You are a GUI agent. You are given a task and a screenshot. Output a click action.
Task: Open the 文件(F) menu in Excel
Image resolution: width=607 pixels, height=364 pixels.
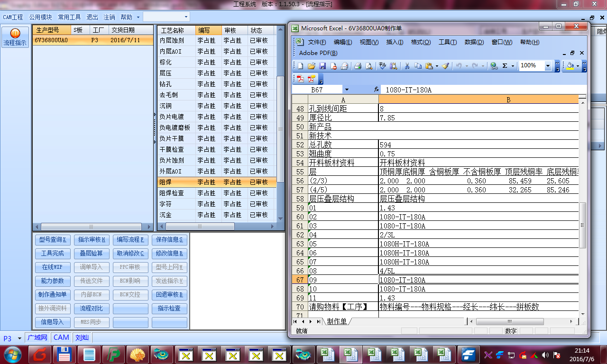click(317, 42)
